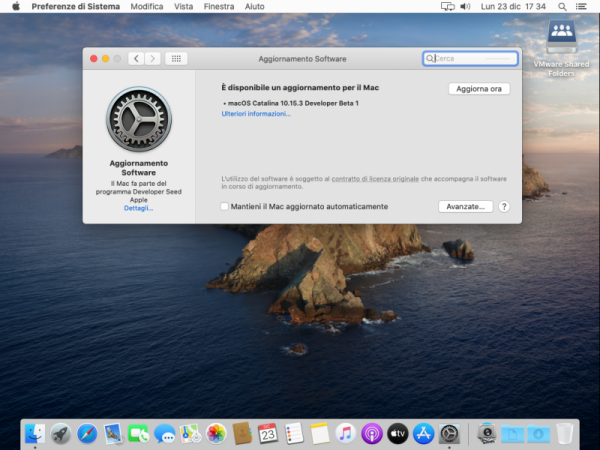Click the date and time in menu bar
Screen dimensions: 600x450
[x=513, y=7]
